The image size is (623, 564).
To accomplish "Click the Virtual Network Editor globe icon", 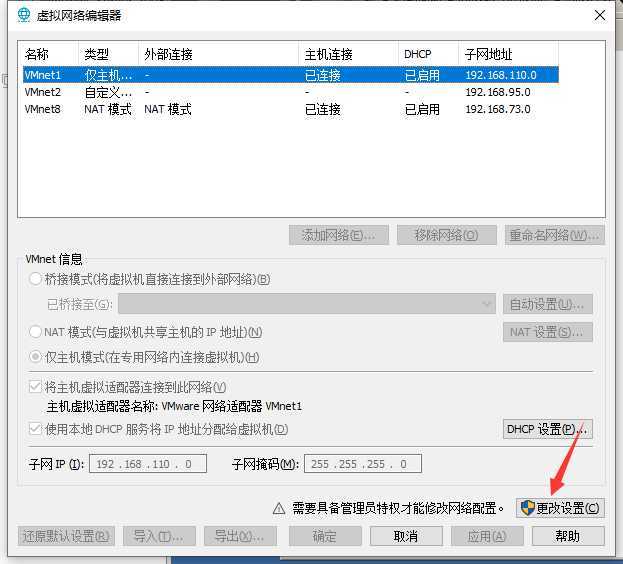I will click(x=24, y=15).
